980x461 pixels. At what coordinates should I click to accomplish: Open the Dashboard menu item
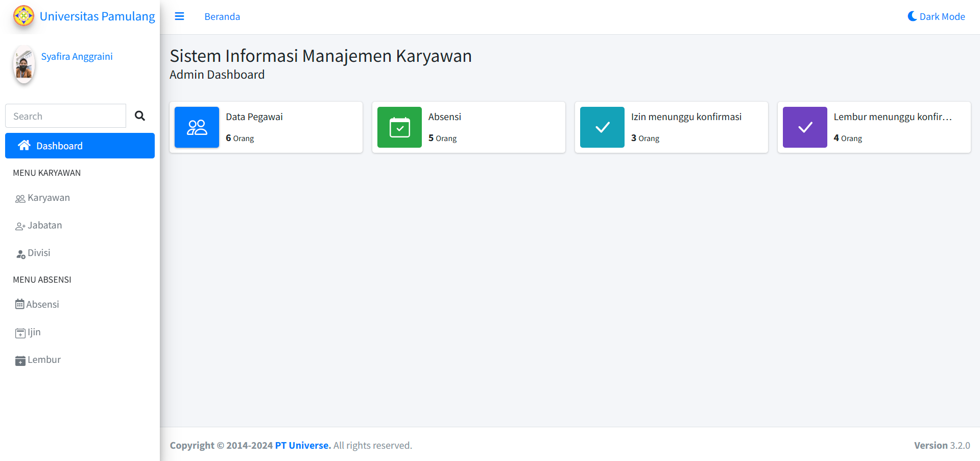[80, 146]
